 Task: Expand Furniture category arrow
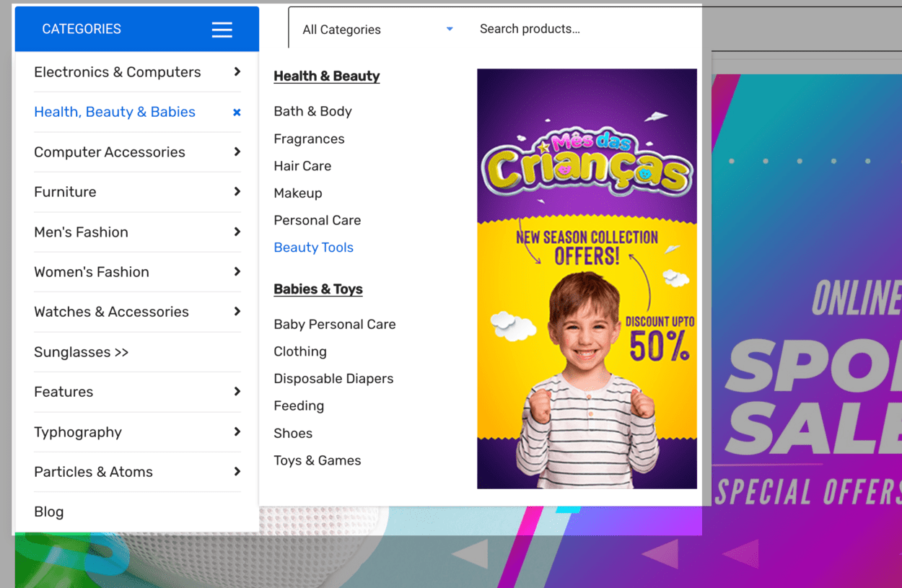pyautogui.click(x=237, y=191)
